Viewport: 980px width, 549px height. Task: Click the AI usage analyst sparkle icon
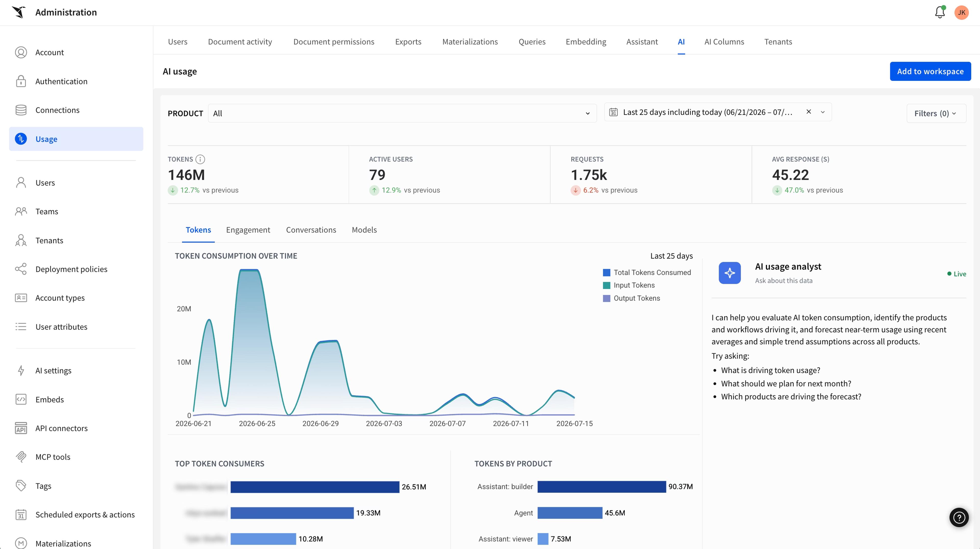[729, 273]
